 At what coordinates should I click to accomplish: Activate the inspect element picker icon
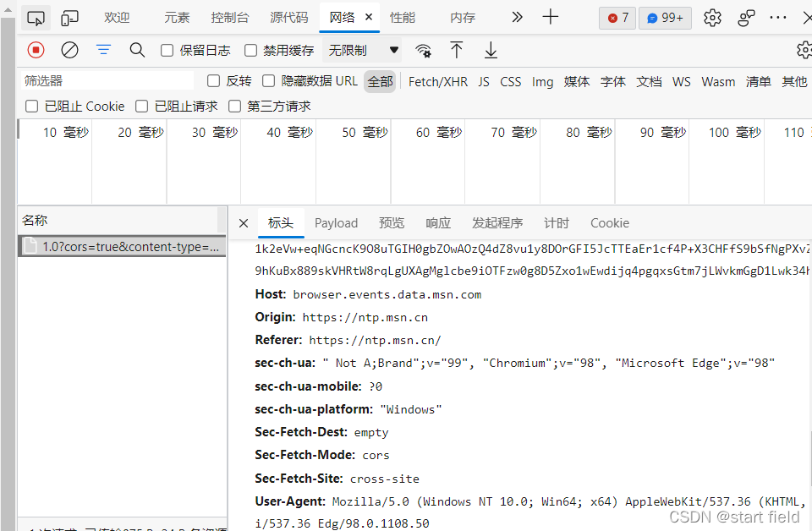[x=36, y=18]
